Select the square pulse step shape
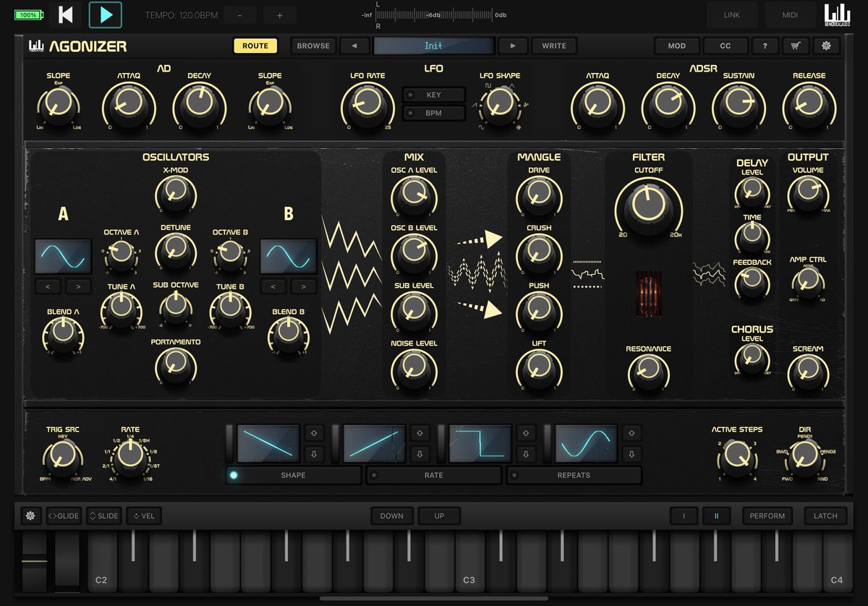868x606 pixels. (x=480, y=443)
